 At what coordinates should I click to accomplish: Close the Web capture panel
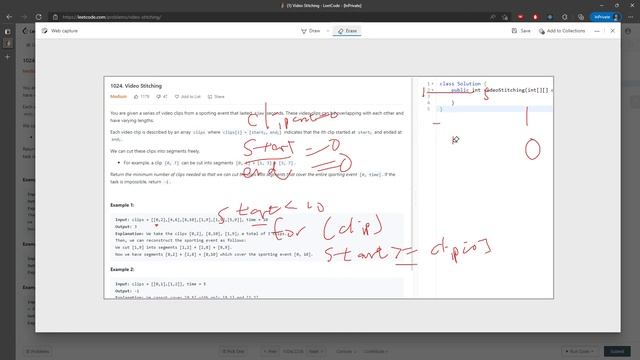coord(612,31)
